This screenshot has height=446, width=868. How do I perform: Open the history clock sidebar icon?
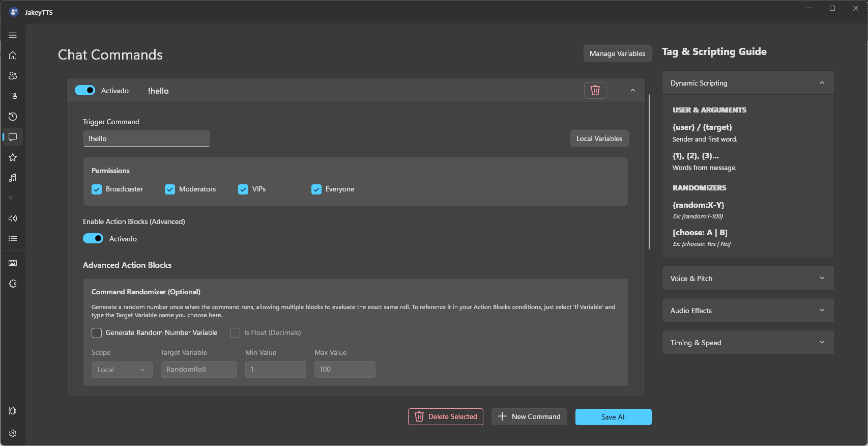(13, 117)
